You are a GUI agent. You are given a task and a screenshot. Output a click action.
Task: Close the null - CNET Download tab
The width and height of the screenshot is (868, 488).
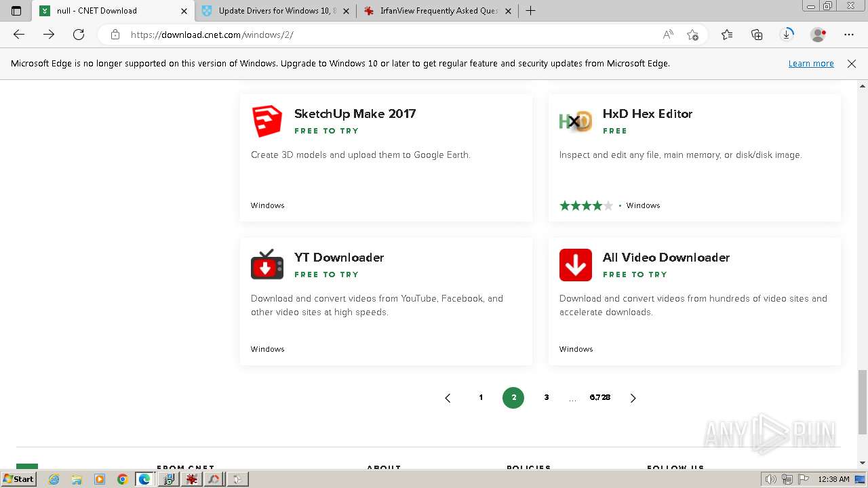coord(184,11)
